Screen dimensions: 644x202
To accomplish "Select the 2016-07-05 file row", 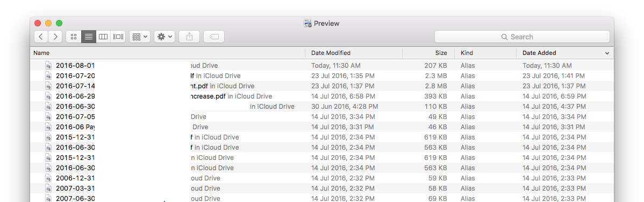I will [x=322, y=117].
